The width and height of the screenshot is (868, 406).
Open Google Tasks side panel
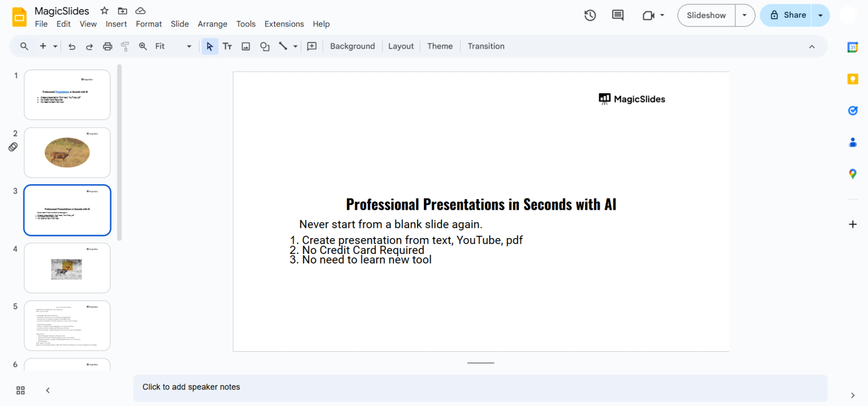click(x=853, y=111)
